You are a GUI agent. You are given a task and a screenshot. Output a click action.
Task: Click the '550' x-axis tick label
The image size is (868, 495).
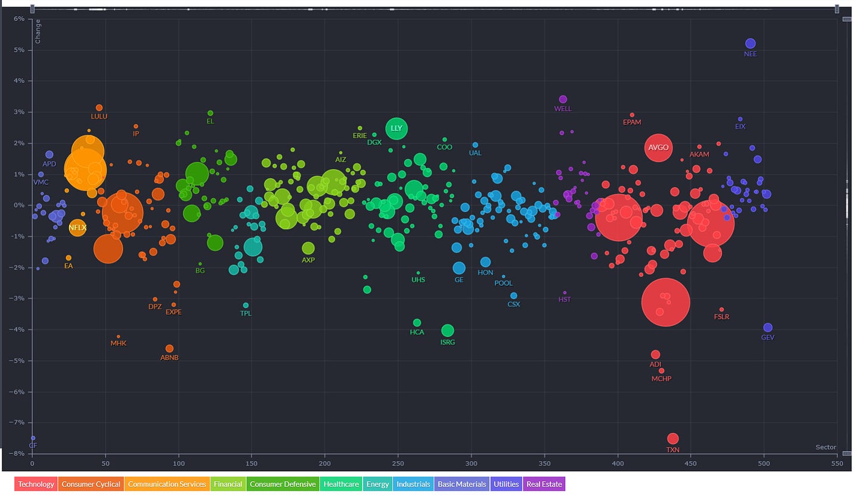point(838,463)
